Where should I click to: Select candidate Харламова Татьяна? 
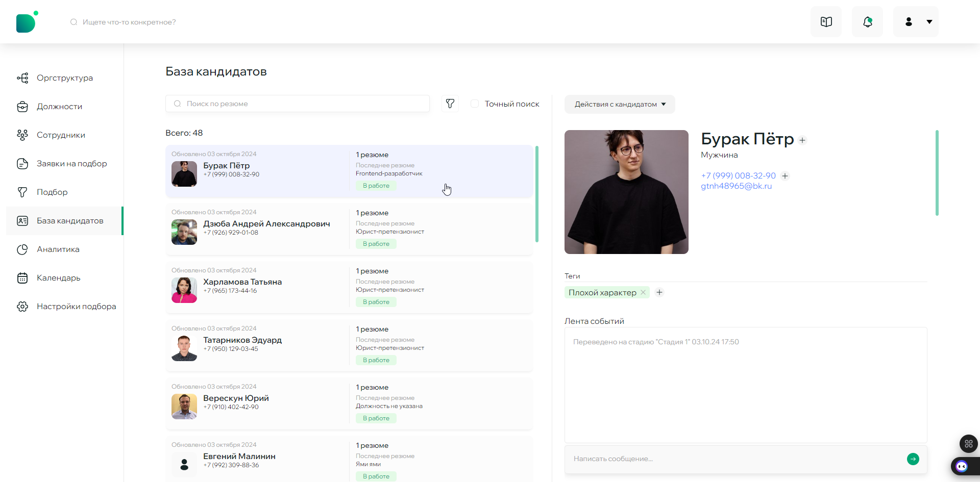[349, 288]
